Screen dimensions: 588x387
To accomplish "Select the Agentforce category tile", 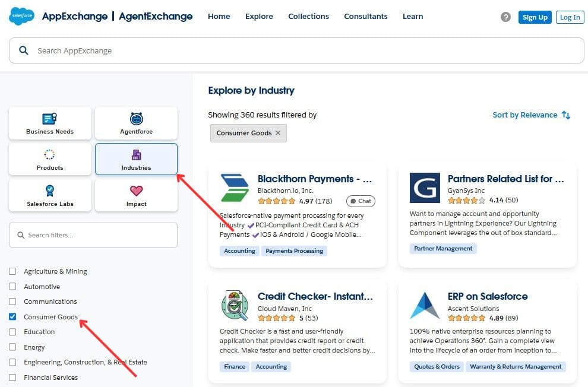I will pos(136,123).
